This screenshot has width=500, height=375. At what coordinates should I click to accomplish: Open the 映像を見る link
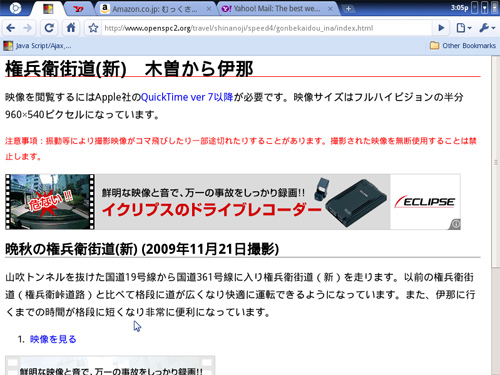point(53,339)
